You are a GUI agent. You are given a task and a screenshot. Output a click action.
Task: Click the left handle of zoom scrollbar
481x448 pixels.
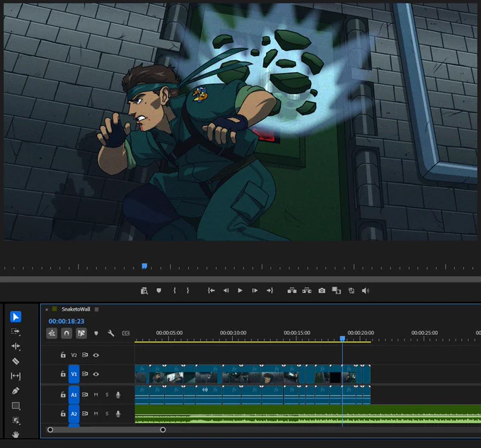point(50,430)
